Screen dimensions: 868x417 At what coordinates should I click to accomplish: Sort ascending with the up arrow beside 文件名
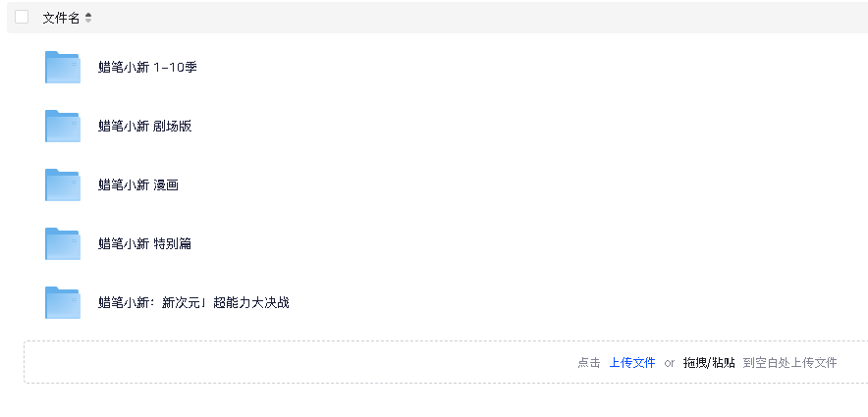click(88, 15)
